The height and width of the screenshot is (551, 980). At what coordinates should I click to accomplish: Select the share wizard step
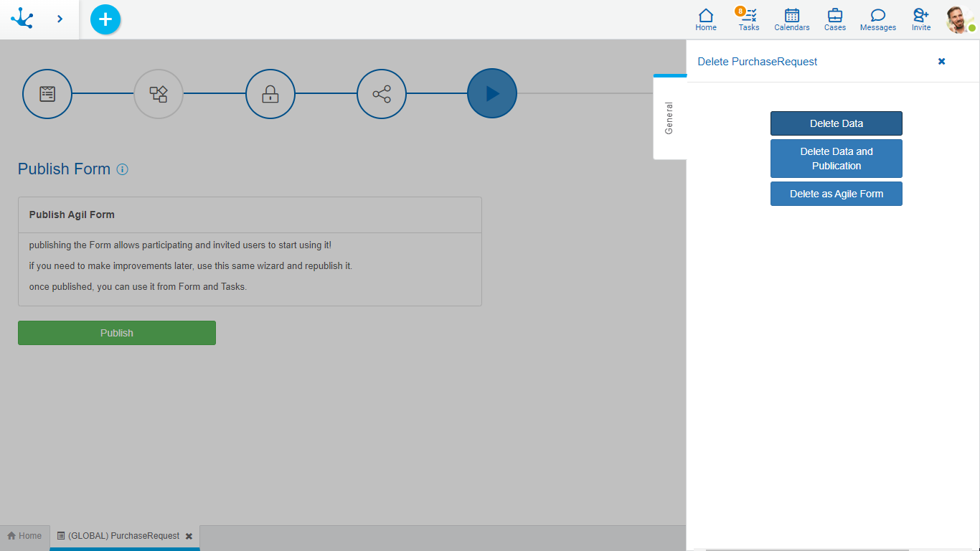382,93
